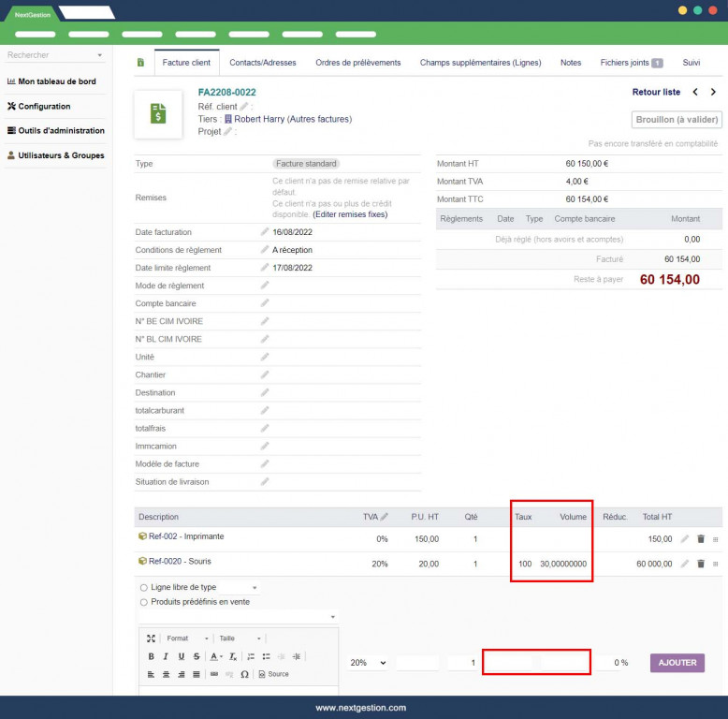Switch to the Contacts/Adresses tab
This screenshot has height=719, width=728.
click(x=263, y=63)
